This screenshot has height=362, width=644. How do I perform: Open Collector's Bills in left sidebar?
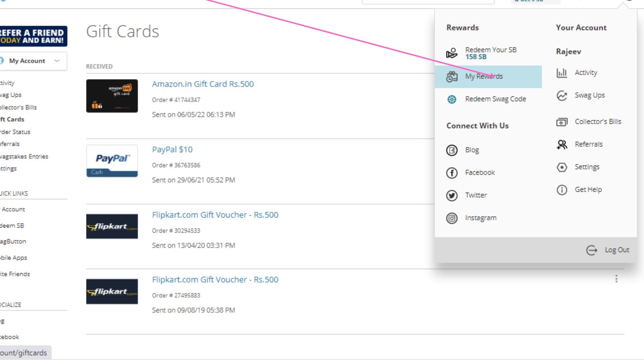[18, 108]
